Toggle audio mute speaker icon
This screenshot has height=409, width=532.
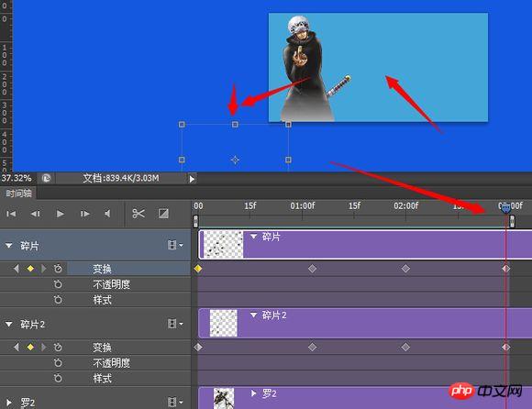107,214
